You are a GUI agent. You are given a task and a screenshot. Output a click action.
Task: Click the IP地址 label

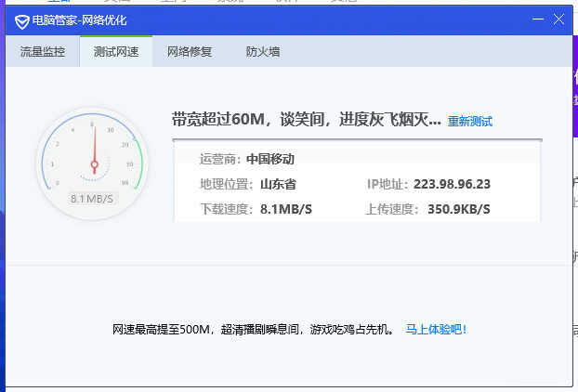386,184
